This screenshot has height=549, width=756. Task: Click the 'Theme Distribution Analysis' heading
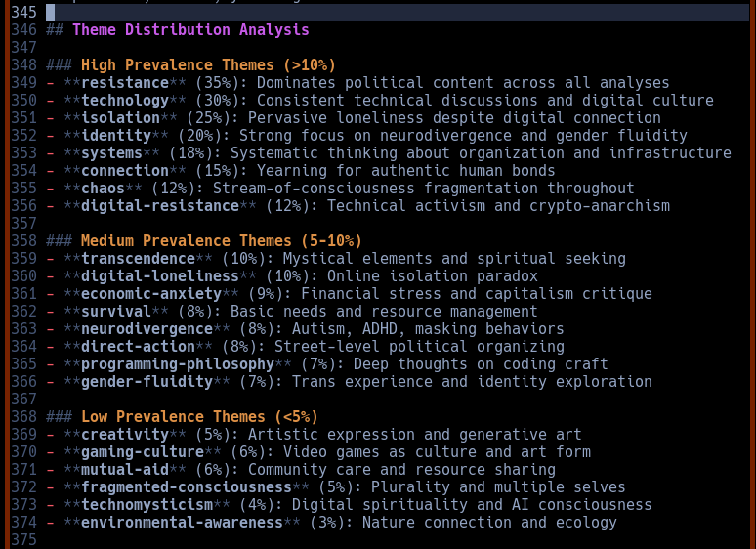pyautogui.click(x=189, y=30)
